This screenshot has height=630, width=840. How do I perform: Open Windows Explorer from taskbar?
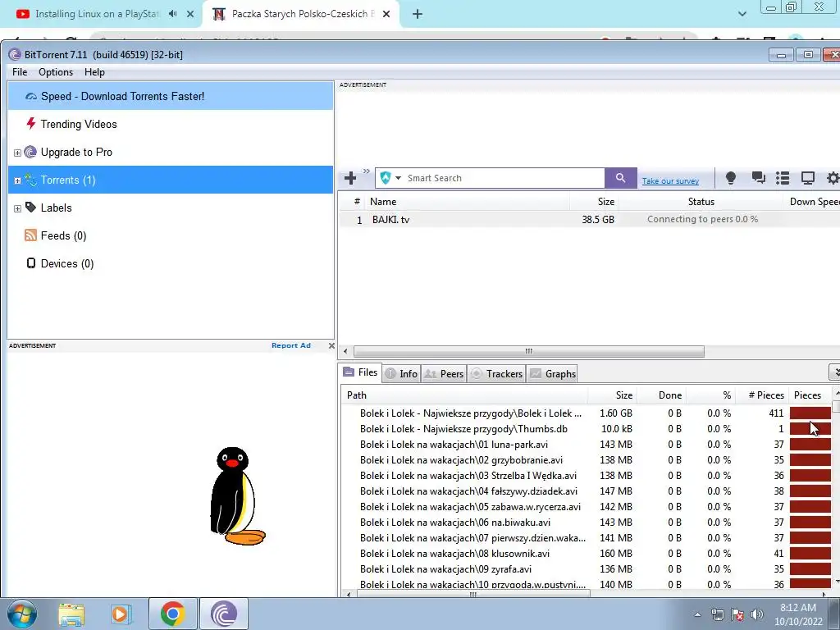[71, 614]
